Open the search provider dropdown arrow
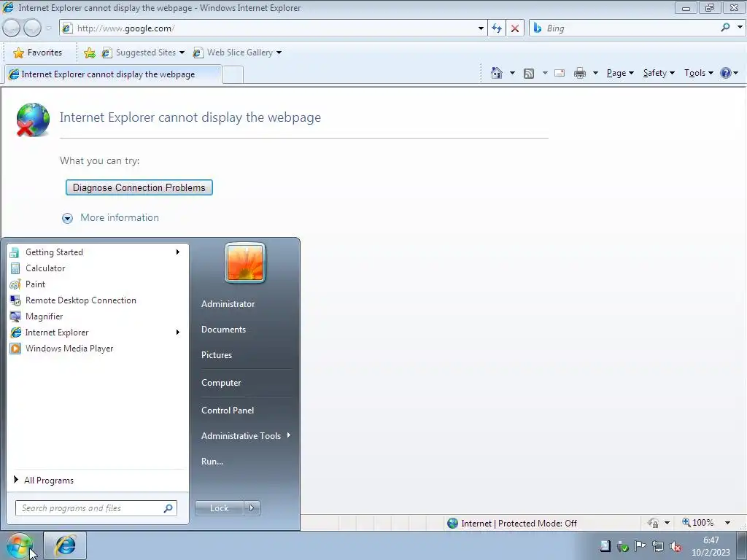747x560 pixels. 740,28
